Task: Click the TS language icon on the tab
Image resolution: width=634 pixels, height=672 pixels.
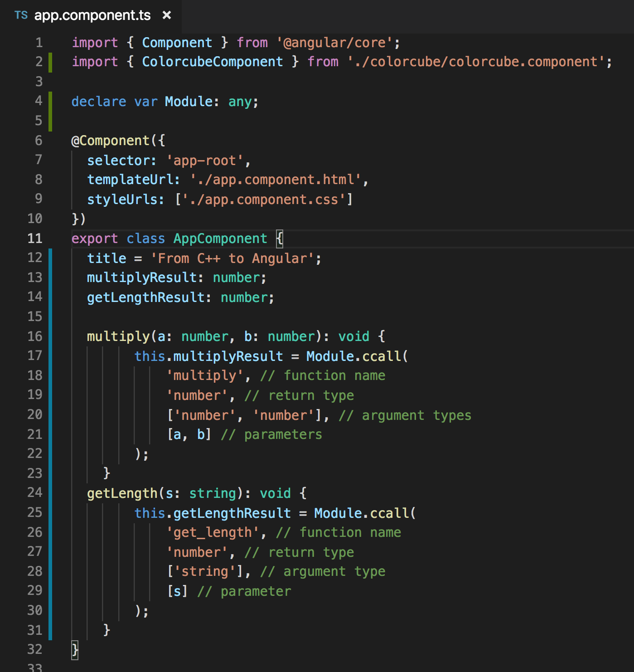Action: click(x=21, y=15)
